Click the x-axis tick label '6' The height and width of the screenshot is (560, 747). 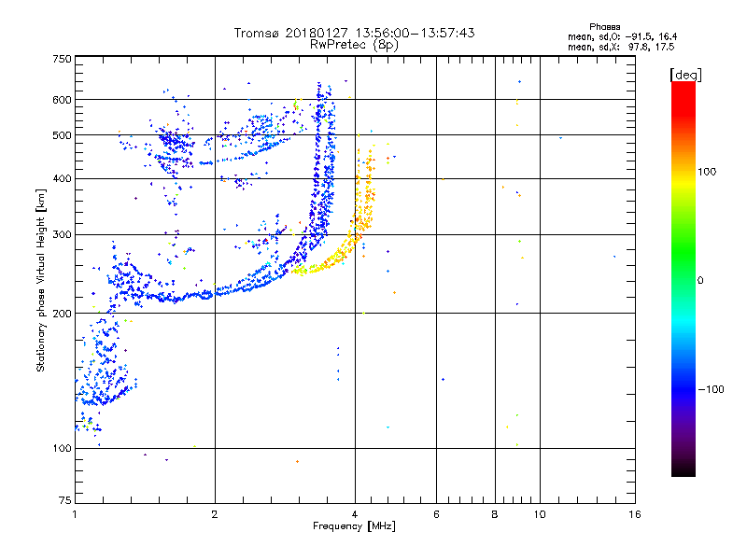click(436, 514)
